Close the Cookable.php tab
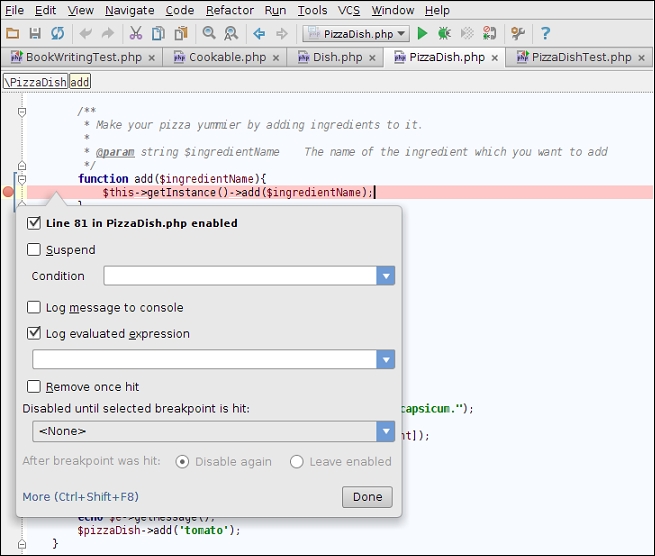The height and width of the screenshot is (556, 655). pyautogui.click(x=276, y=58)
